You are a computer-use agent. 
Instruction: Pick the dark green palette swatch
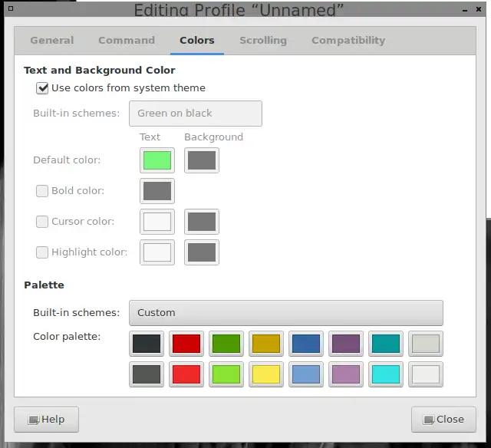(226, 344)
